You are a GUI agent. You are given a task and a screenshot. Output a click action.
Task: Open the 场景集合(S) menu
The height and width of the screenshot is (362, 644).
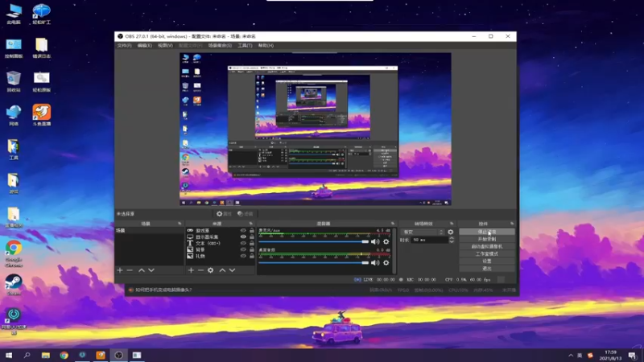pyautogui.click(x=220, y=46)
